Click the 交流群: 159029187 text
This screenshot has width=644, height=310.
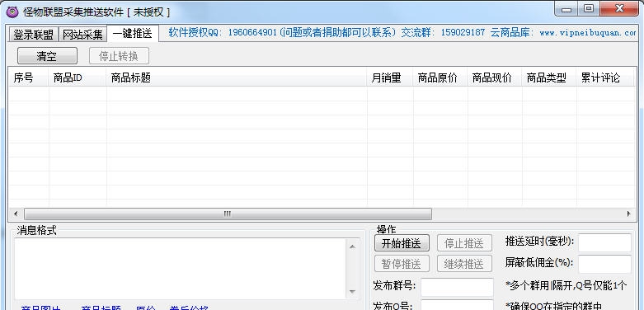pos(443,33)
